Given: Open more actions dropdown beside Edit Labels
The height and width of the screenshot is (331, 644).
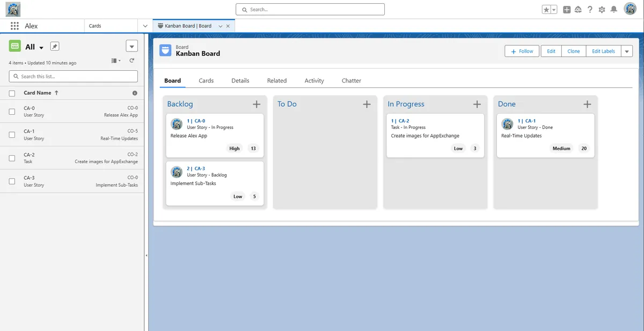Looking at the screenshot, I should [627, 51].
